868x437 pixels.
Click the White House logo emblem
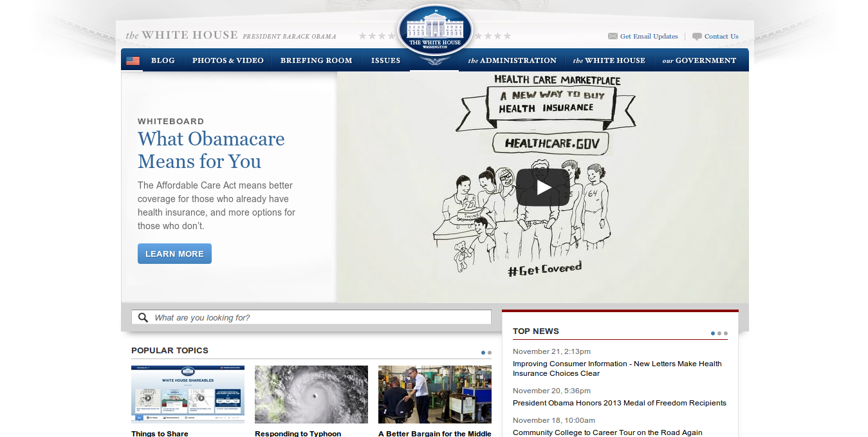tap(435, 30)
